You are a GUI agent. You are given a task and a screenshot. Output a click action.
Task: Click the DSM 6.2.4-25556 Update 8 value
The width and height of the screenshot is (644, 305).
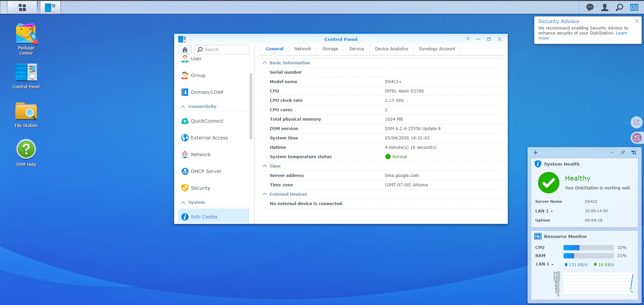(x=413, y=128)
